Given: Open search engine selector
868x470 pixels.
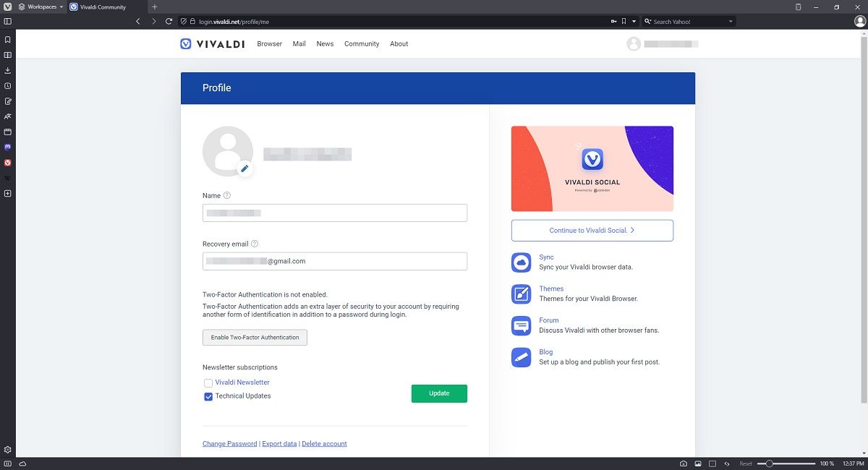Looking at the screenshot, I should tap(648, 22).
